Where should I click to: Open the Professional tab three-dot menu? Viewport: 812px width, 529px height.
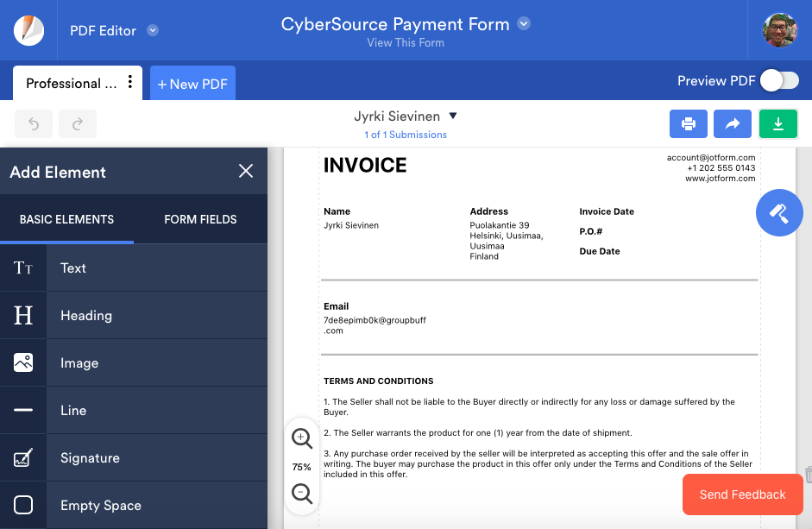[x=130, y=83]
